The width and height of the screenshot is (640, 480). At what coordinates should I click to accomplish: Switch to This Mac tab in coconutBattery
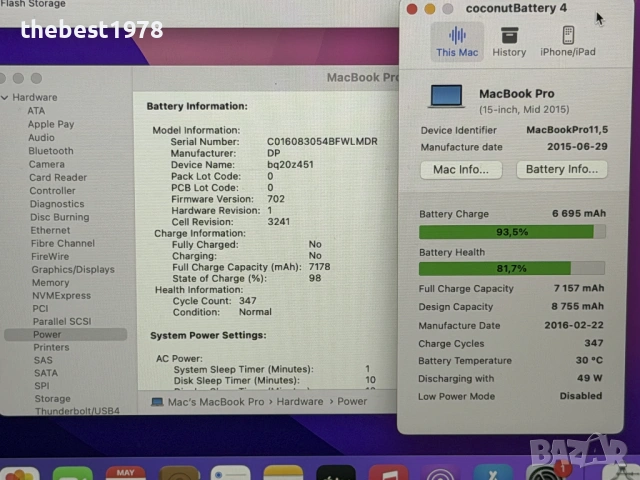point(457,42)
